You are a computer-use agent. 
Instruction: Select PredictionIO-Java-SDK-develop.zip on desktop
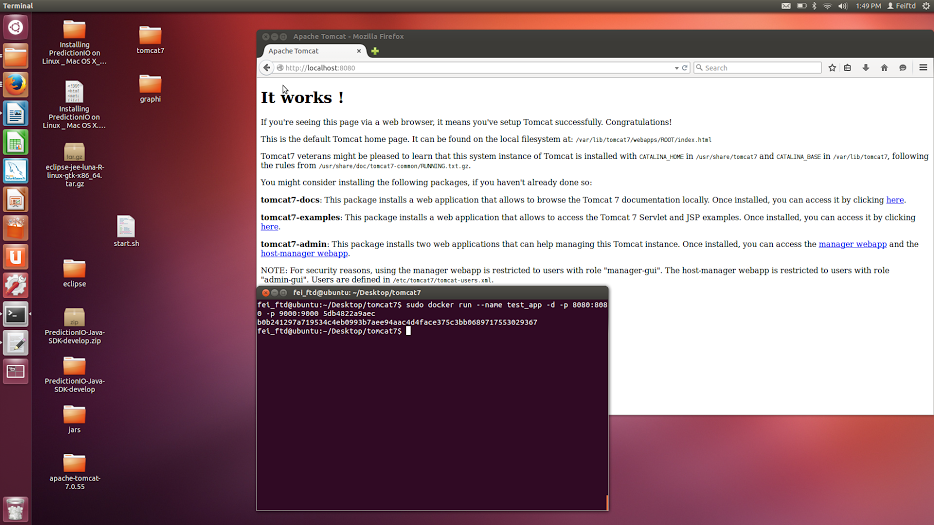[74, 326]
